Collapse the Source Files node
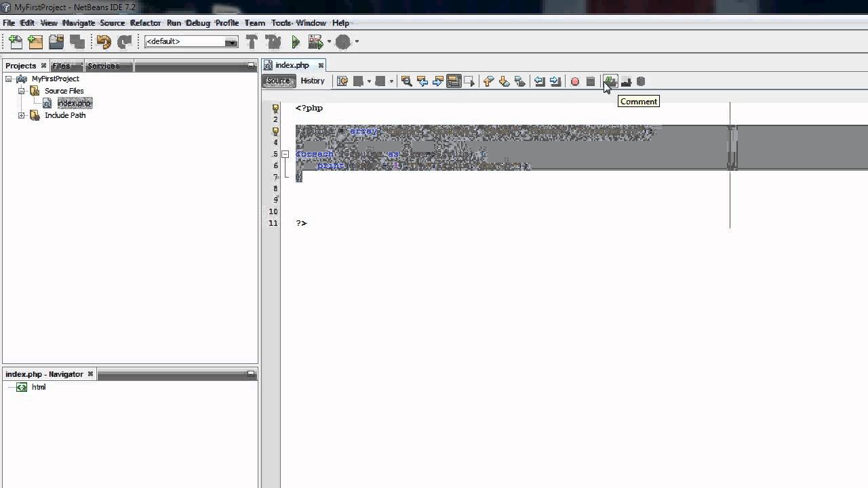The image size is (868, 488). click(x=21, y=91)
